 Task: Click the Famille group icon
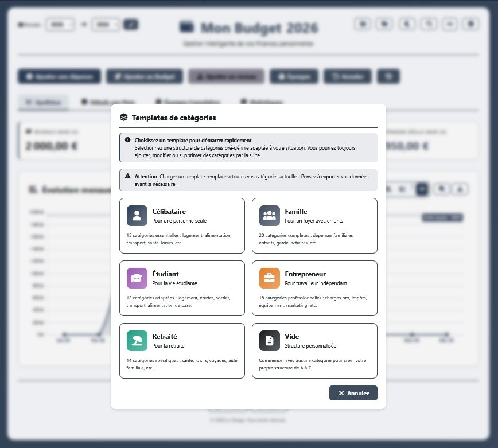click(x=270, y=216)
